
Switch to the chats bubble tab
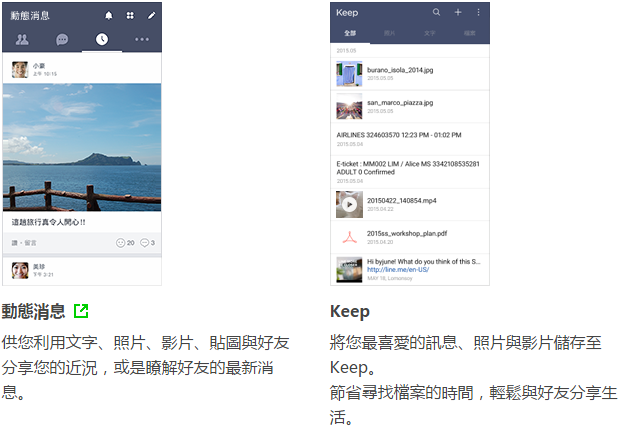(62, 39)
